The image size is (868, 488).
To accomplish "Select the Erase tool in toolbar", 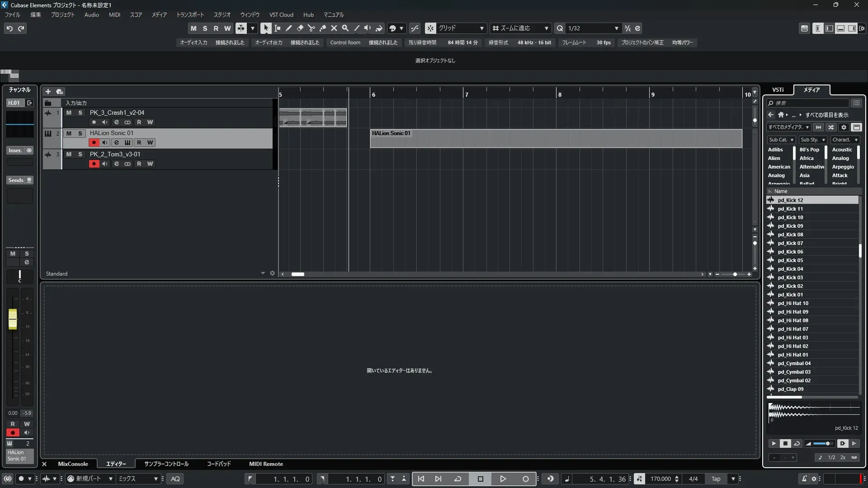I will 300,28.
